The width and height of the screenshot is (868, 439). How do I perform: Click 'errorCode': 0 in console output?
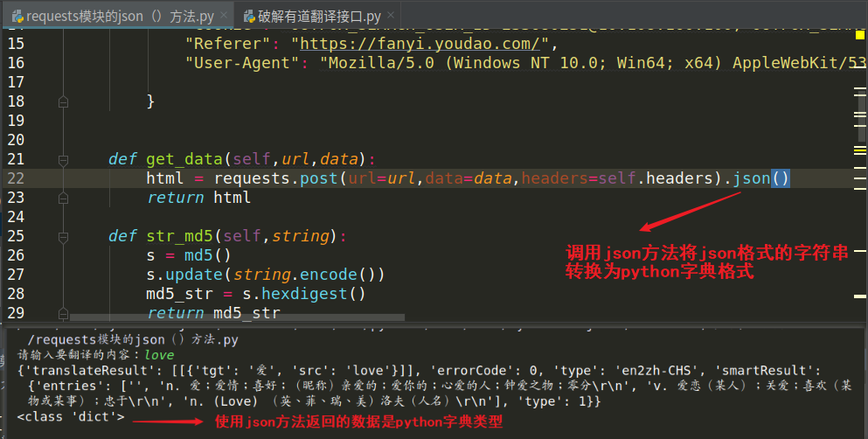(x=484, y=371)
